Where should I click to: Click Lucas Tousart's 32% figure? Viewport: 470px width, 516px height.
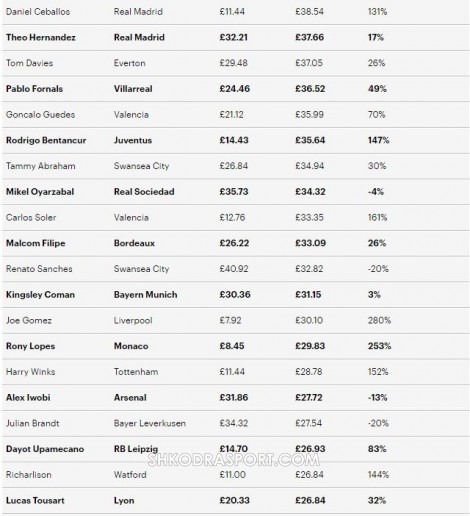(377, 500)
